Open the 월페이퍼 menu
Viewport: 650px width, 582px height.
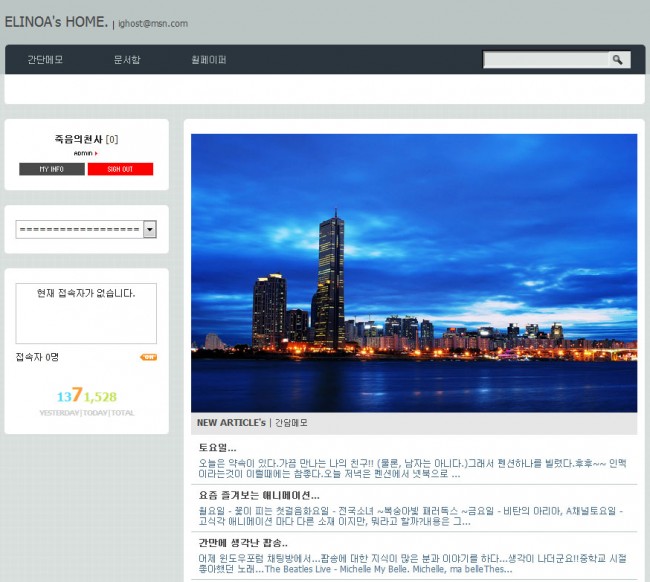209,60
